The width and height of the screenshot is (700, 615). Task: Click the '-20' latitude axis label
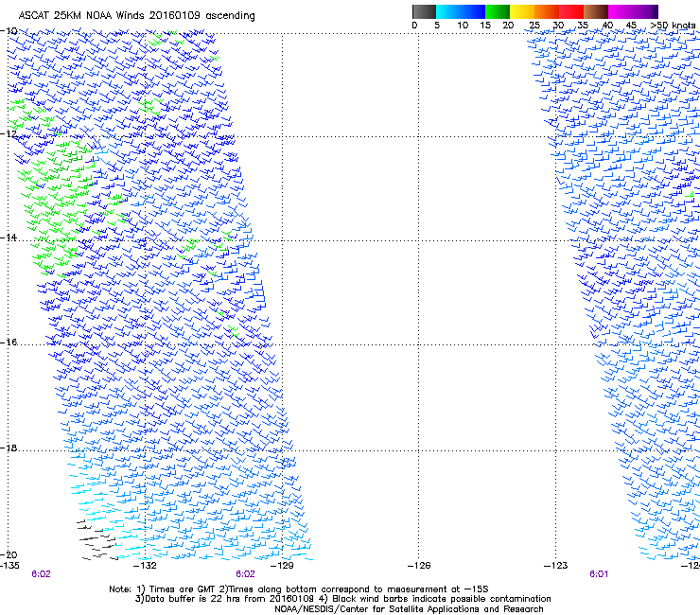pyautogui.click(x=9, y=554)
